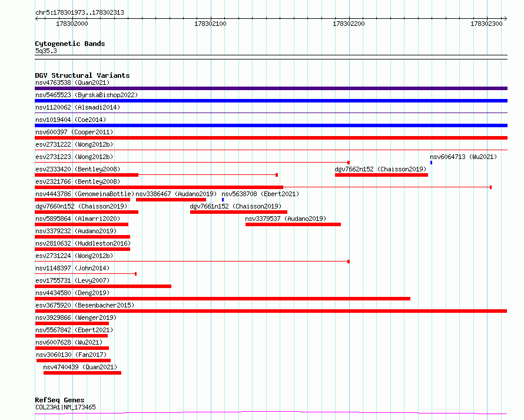Screen dimensions: 524x420
Task: Click the red dgv7662n152 variant bar
Action: point(382,175)
